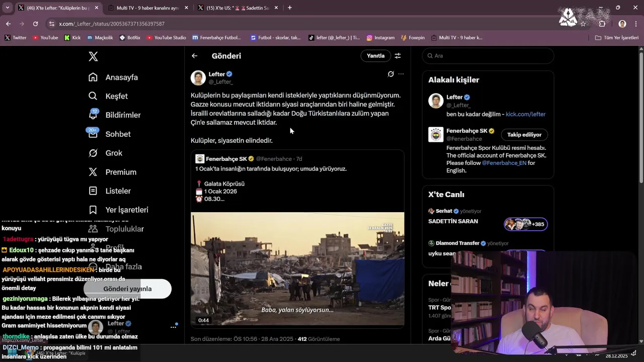Screen dimensions: 644x362
Task: Open Kick bookmark
Action: point(72,38)
